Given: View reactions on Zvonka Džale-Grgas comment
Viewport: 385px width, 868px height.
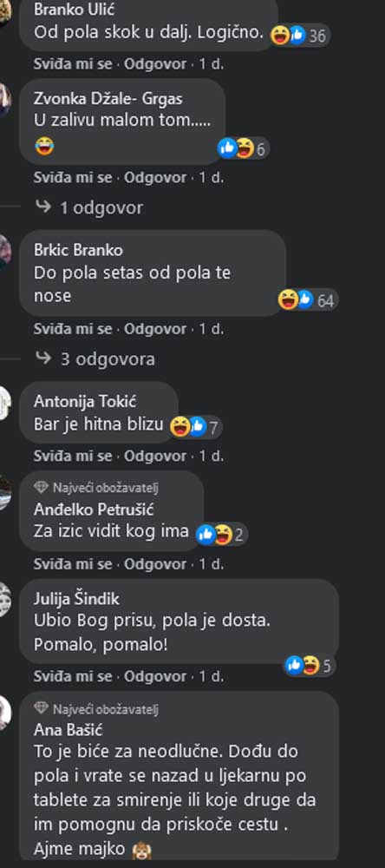Looking at the screenshot, I should pos(243,148).
